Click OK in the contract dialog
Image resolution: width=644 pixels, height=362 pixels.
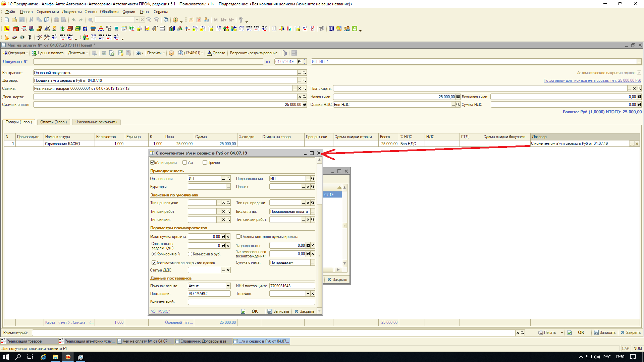pyautogui.click(x=255, y=311)
